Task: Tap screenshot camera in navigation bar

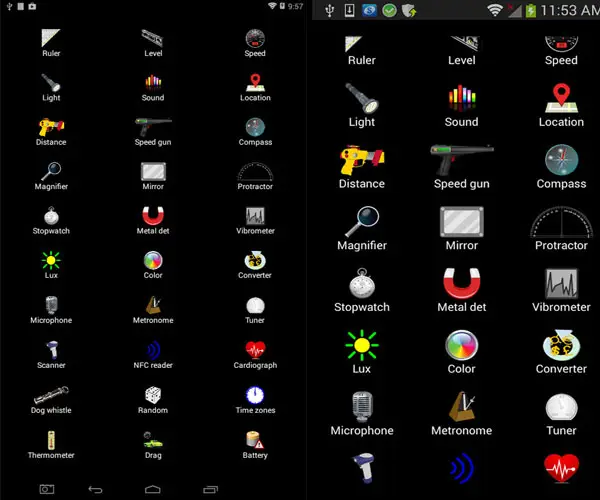Action: [47, 489]
